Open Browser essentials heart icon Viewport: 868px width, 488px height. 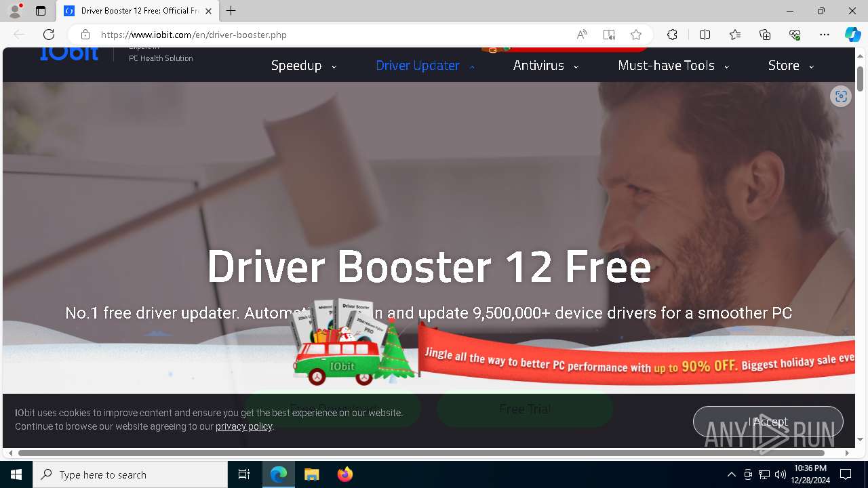(x=795, y=35)
